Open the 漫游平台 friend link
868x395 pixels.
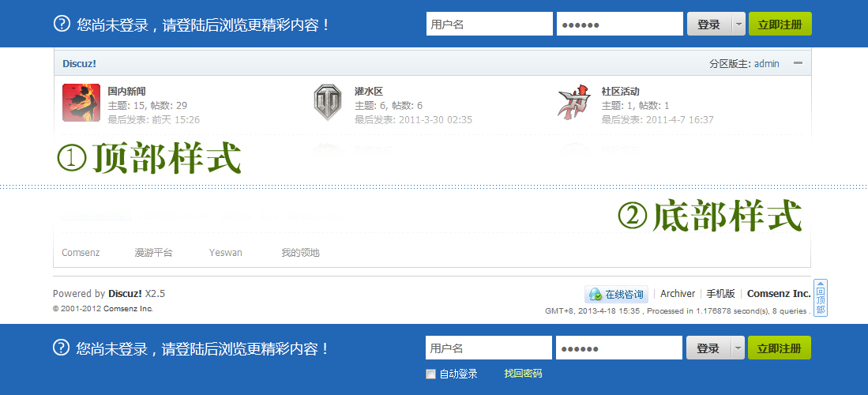click(x=154, y=253)
